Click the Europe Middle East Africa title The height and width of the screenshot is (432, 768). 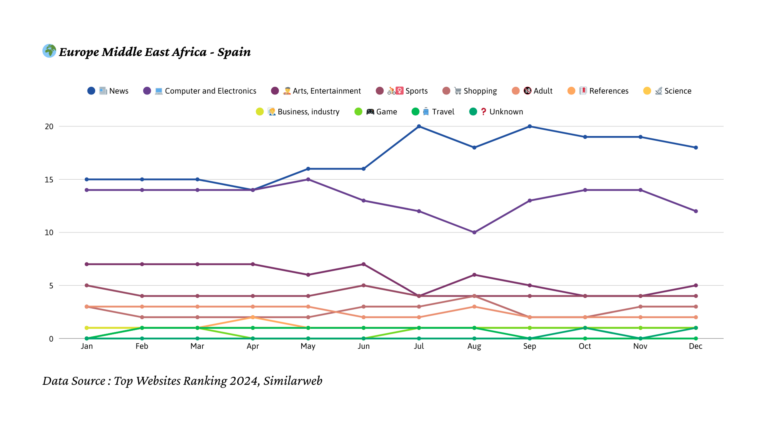click(155, 51)
